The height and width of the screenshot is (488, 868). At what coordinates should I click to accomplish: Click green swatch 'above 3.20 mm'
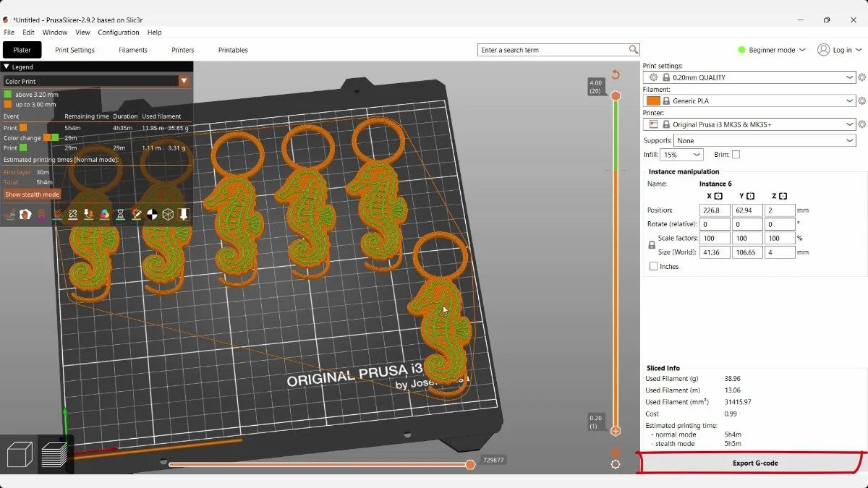pos(8,95)
